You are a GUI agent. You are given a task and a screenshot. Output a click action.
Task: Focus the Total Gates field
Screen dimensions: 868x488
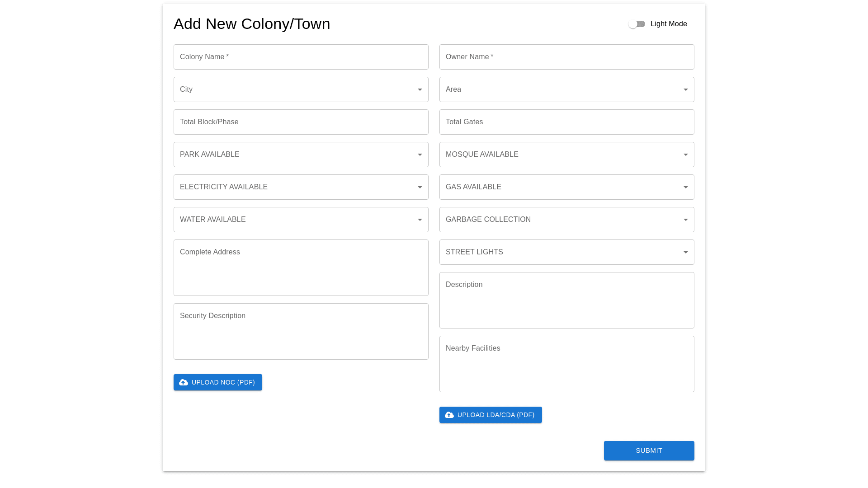[x=566, y=122]
